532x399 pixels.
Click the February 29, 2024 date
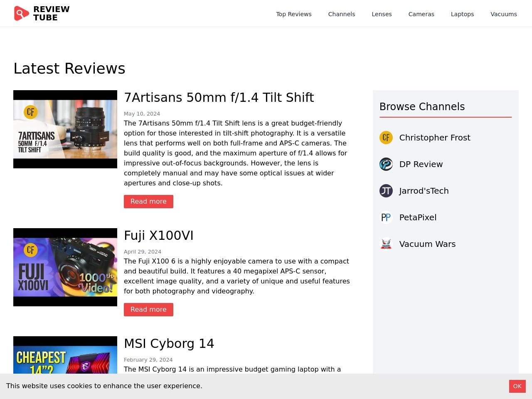pos(148,360)
